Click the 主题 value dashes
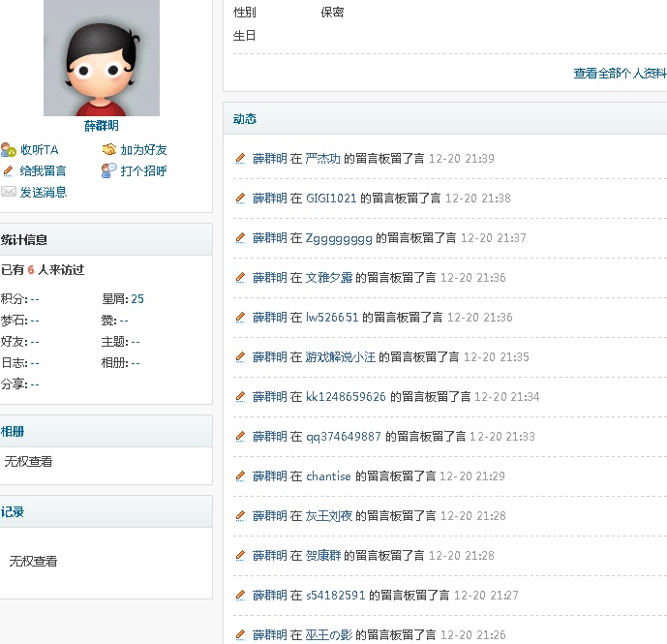 coord(136,342)
